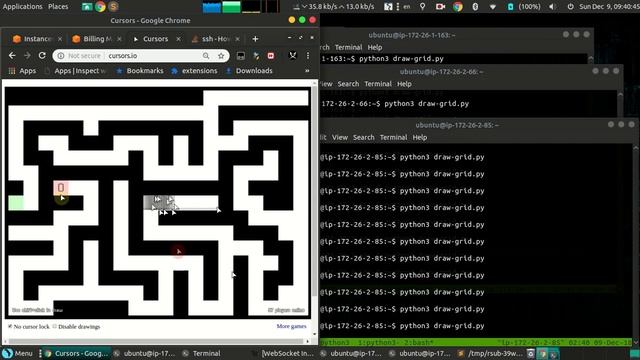Click Chrome page vertical scrollbar
The width and height of the screenshot is (640, 360).
[314, 192]
